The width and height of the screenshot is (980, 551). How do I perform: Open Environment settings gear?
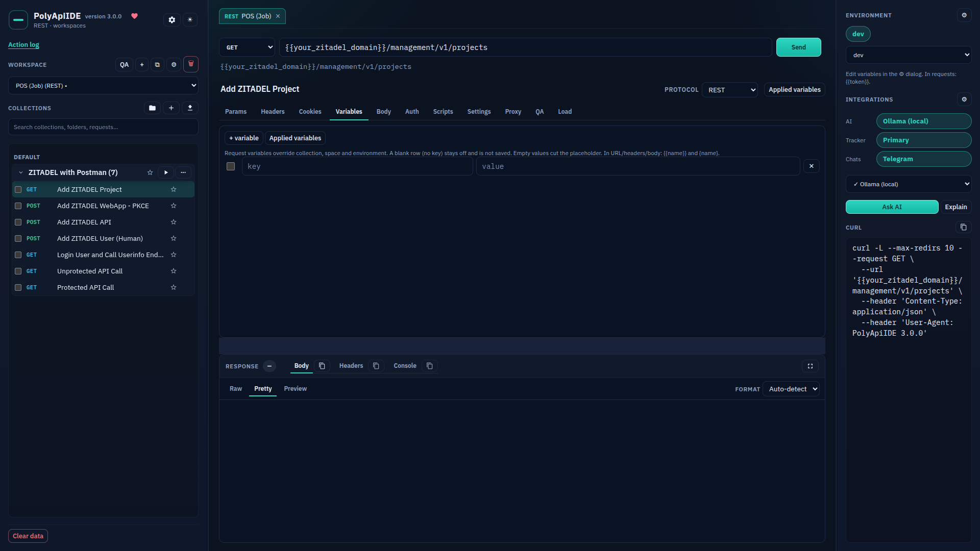pyautogui.click(x=964, y=15)
